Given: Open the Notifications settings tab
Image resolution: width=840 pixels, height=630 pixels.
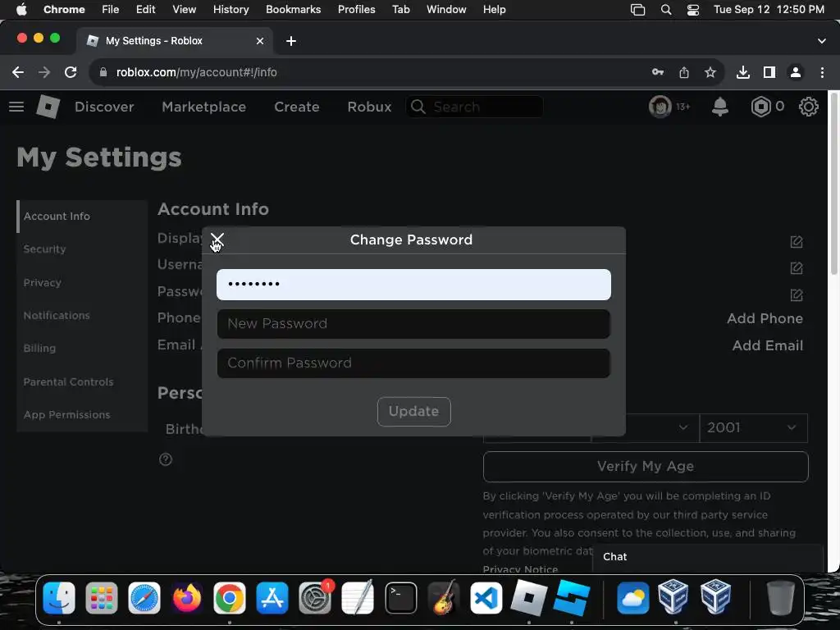Looking at the screenshot, I should 82,316.
